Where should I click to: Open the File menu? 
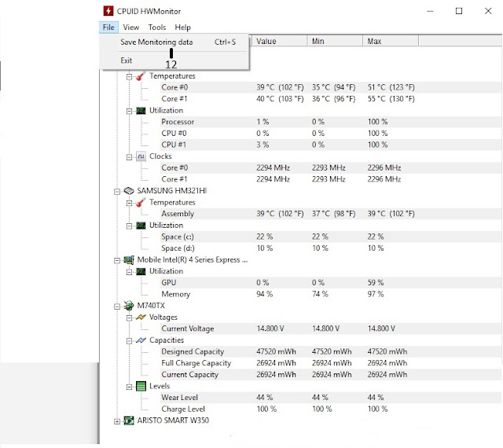coord(108,28)
